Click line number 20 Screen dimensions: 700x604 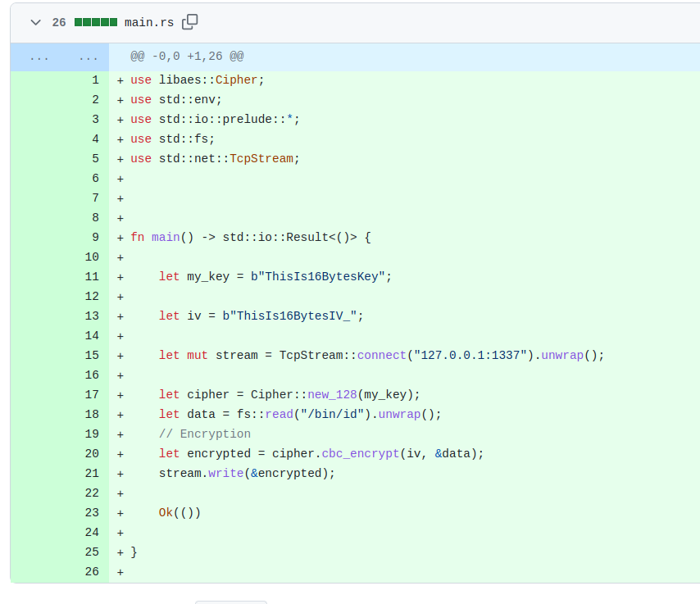point(92,453)
